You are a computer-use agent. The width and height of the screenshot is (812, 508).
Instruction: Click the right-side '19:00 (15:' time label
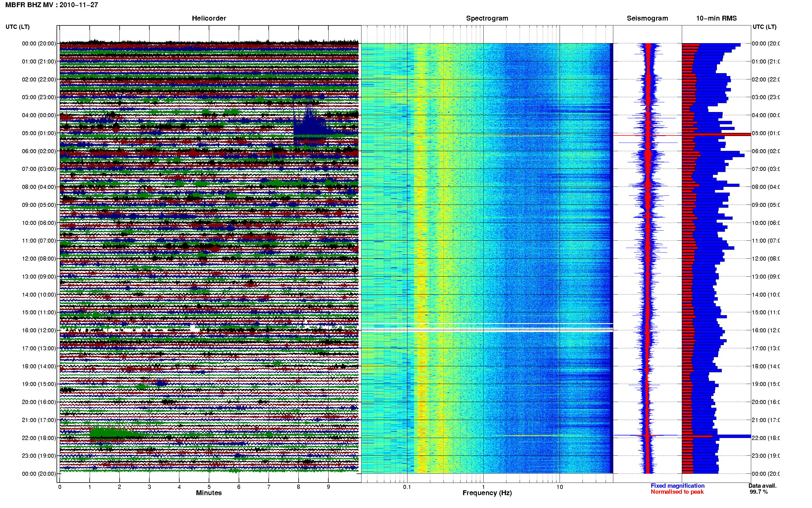click(766, 384)
